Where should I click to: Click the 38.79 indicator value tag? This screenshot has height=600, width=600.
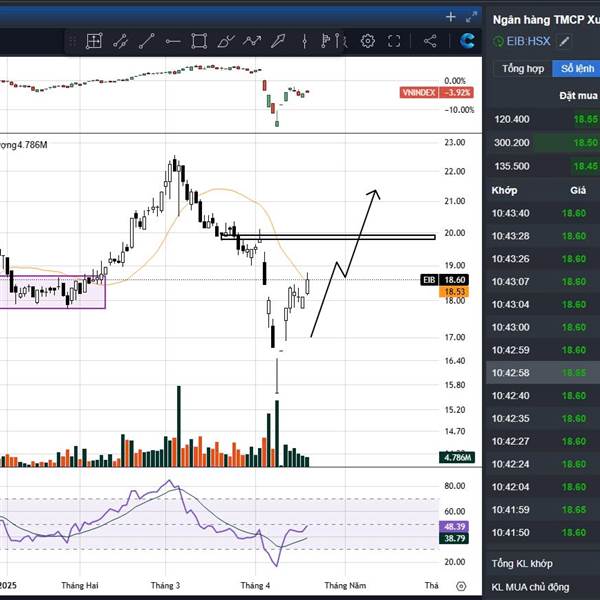454,538
